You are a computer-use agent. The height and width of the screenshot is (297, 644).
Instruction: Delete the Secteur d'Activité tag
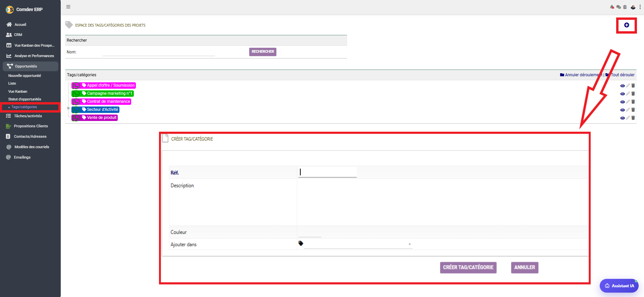(633, 110)
